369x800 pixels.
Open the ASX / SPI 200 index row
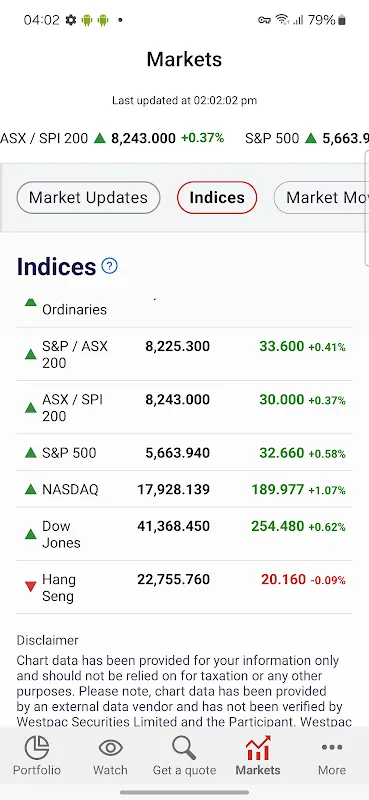pos(184,407)
